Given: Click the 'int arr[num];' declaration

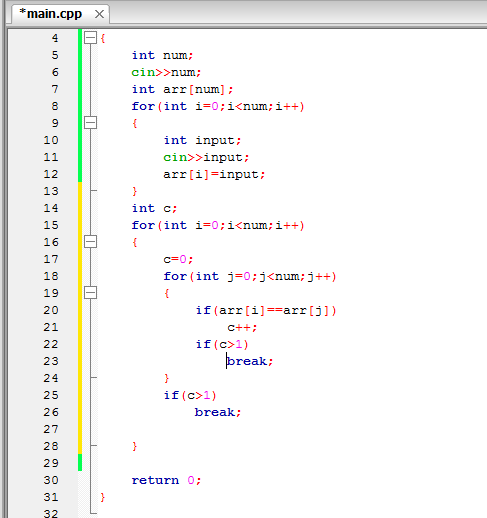Looking at the screenshot, I should [x=182, y=89].
